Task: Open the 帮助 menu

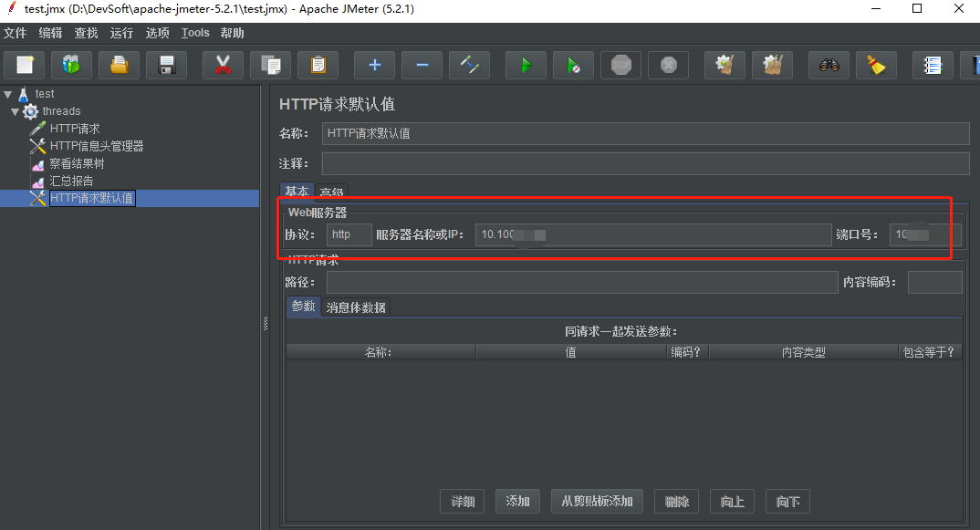Action: pos(232,33)
